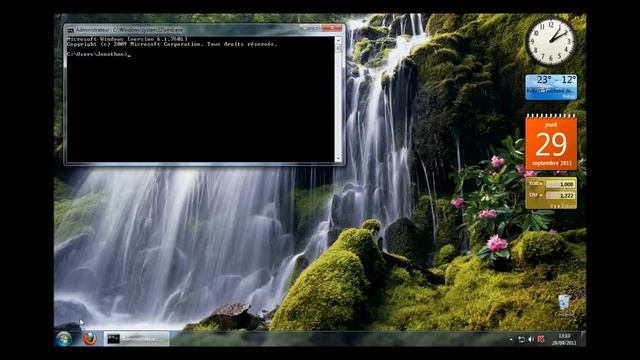Screen dimensions: 640x360
Task: Show hidden tray icons arrow
Action: 511,339
